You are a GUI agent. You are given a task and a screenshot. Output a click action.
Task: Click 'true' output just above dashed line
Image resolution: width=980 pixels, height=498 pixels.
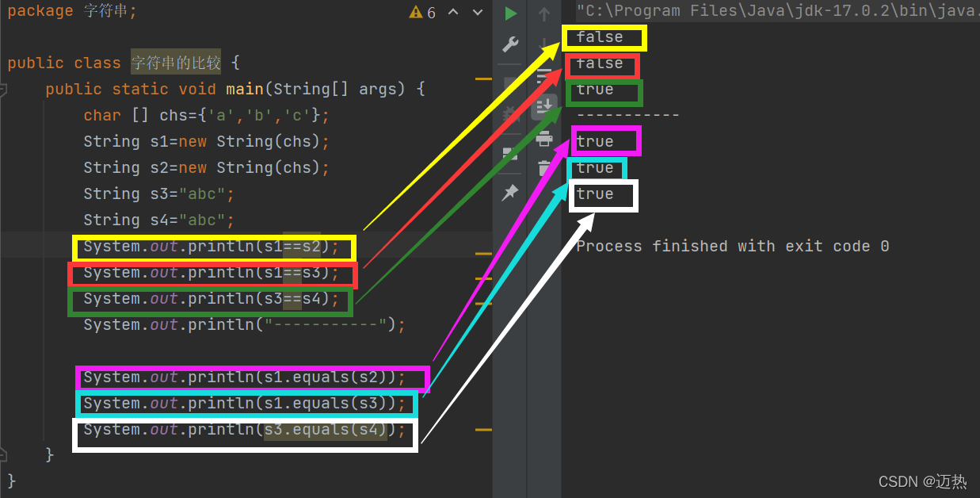tap(595, 90)
